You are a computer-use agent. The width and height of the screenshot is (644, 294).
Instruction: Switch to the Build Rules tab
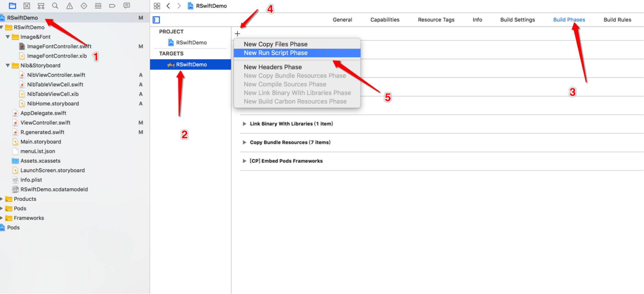click(617, 20)
